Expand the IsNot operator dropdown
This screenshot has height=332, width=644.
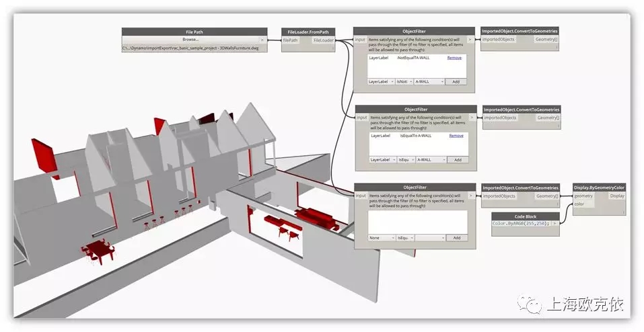[x=404, y=81]
